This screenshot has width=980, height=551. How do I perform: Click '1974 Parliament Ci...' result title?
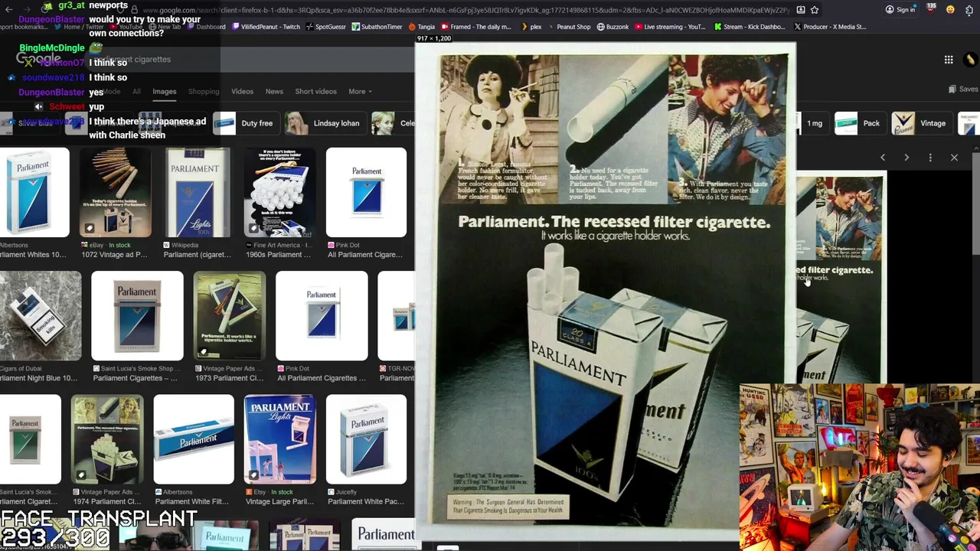coord(106,502)
